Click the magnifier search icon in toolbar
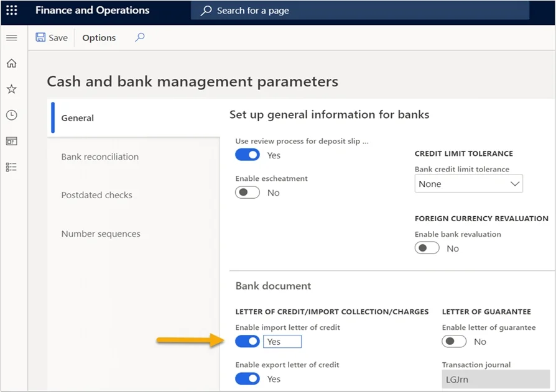This screenshot has width=556, height=392. [x=140, y=37]
